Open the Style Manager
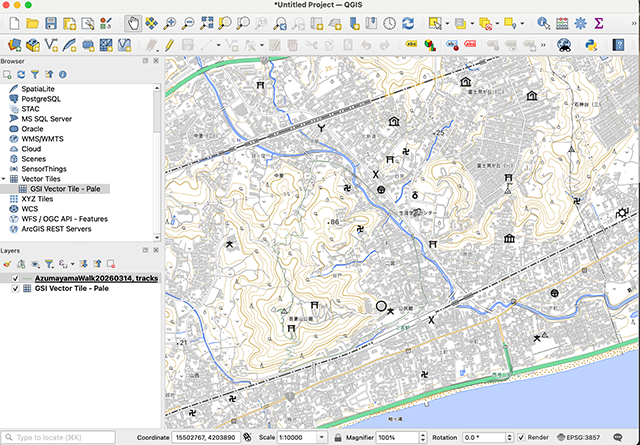The height and width of the screenshot is (445, 640). click(106, 23)
